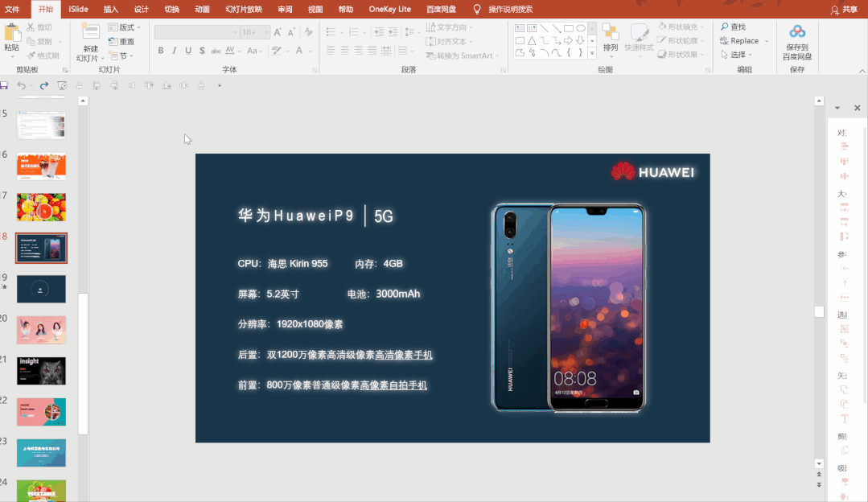Center align text icon
868x502 pixels.
[344, 51]
